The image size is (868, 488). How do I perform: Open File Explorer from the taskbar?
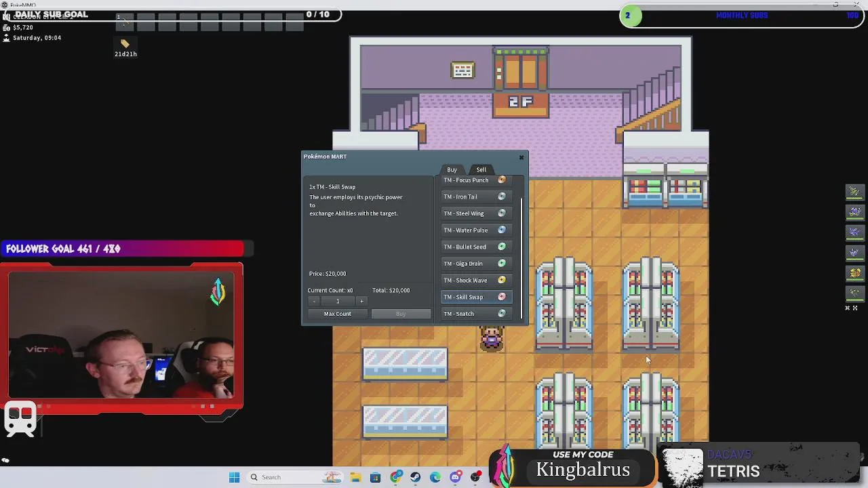pos(355,477)
